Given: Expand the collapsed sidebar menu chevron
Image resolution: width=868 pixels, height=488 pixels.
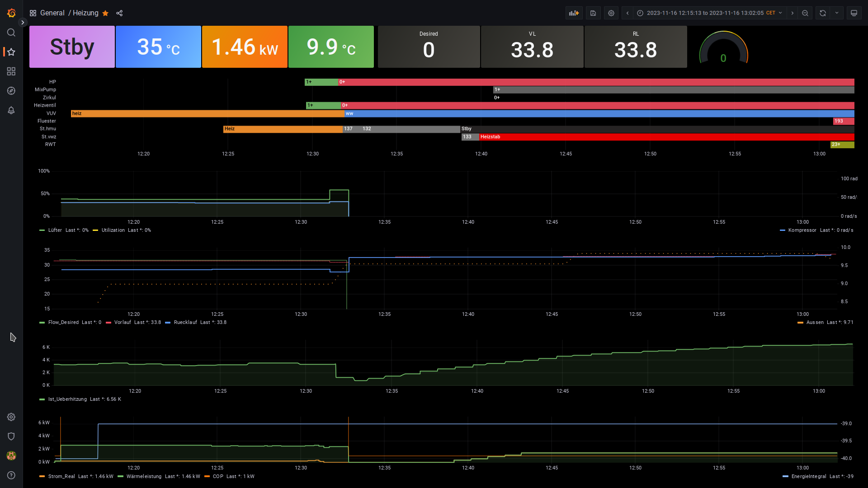Looking at the screenshot, I should [x=23, y=23].
